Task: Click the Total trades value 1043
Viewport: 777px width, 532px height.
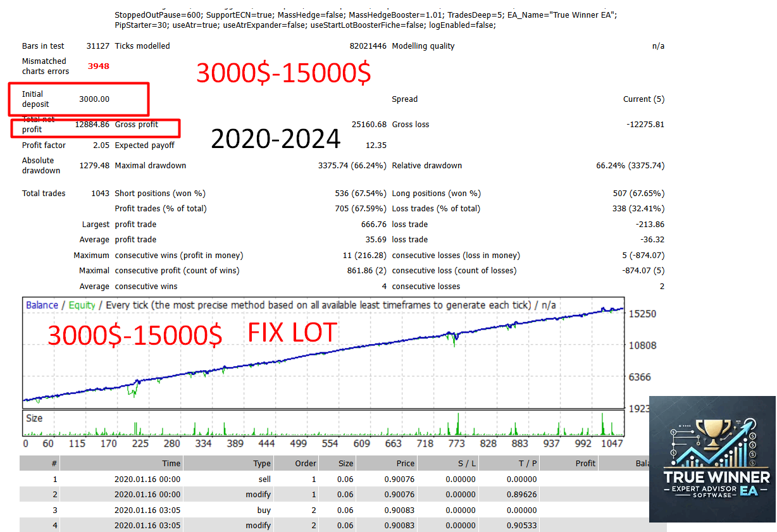Action: [x=100, y=194]
